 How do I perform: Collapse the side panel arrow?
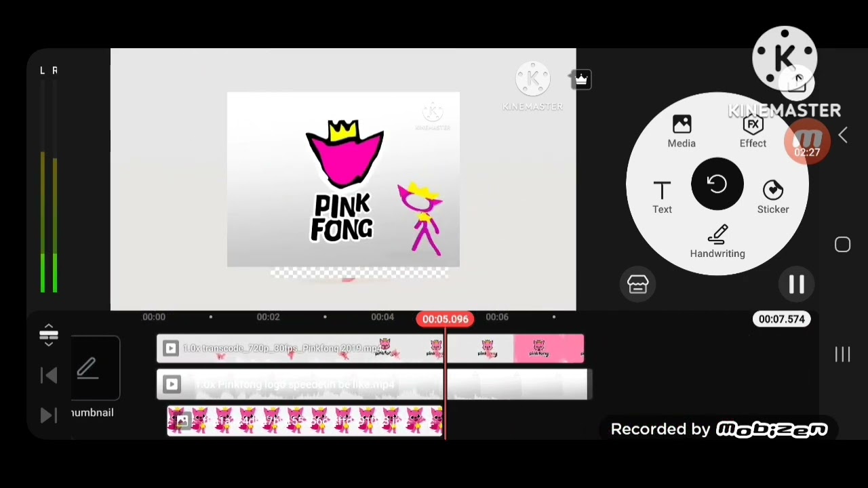pos(843,136)
